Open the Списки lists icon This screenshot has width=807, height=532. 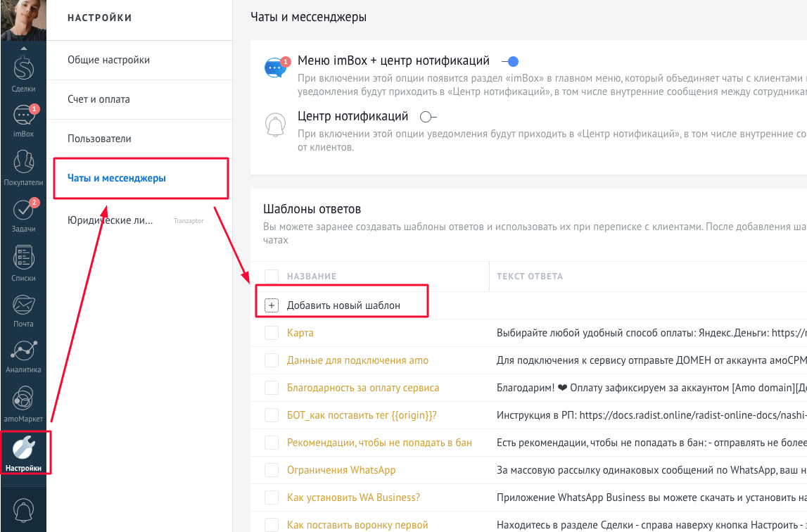click(x=23, y=261)
